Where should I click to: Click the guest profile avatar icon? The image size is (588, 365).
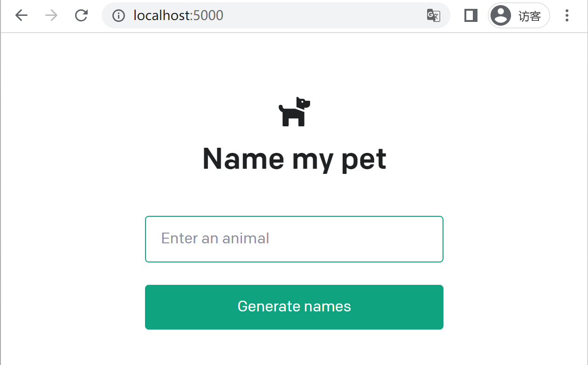point(501,15)
